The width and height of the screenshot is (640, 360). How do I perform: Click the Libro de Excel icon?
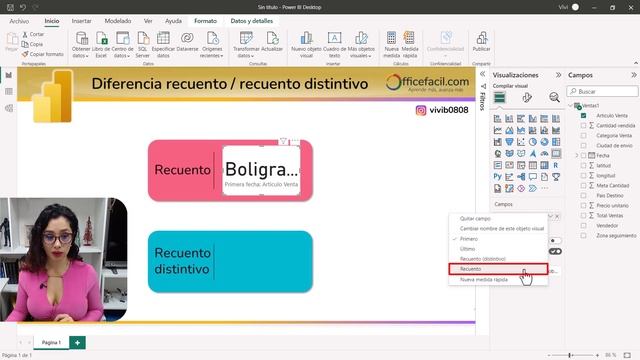click(101, 38)
